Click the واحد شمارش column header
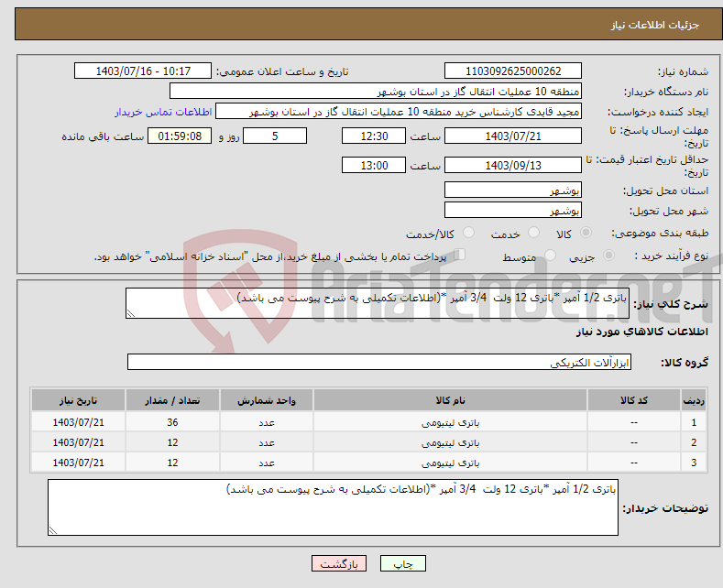The height and width of the screenshot is (588, 723). 267,400
